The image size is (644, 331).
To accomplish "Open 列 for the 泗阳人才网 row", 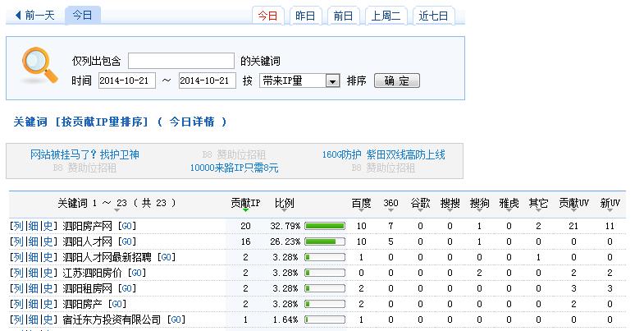I will [x=18, y=241].
